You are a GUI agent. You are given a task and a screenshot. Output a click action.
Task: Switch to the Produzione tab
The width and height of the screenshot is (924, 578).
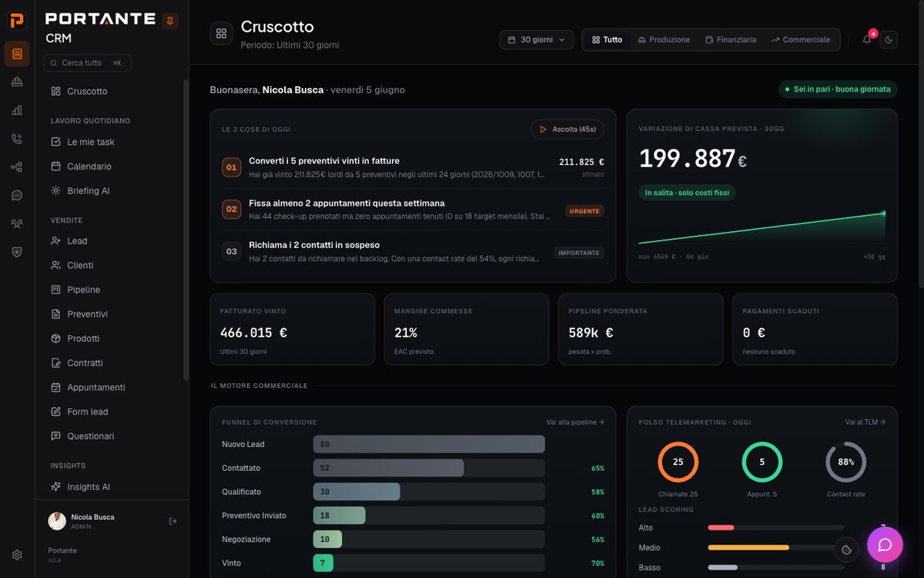[x=664, y=39]
